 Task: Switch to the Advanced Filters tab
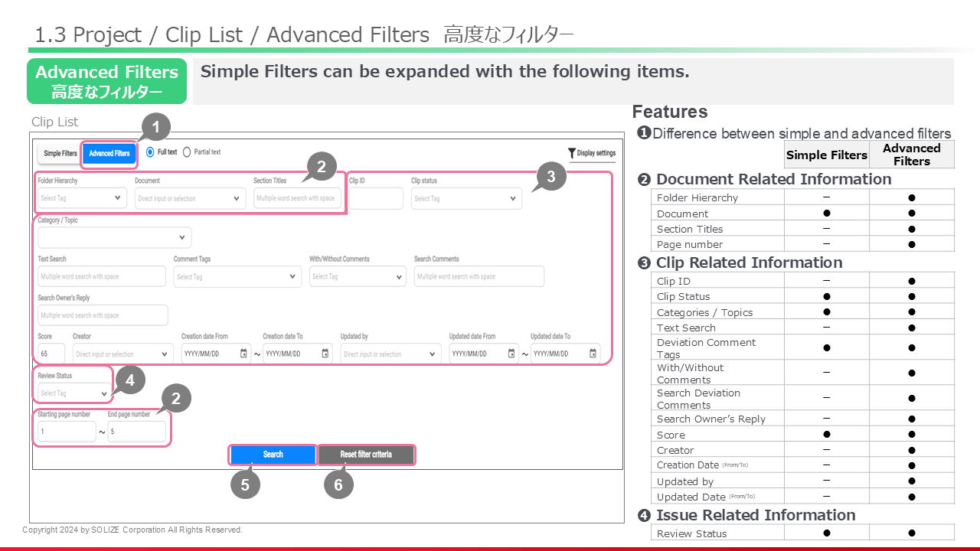click(x=109, y=154)
